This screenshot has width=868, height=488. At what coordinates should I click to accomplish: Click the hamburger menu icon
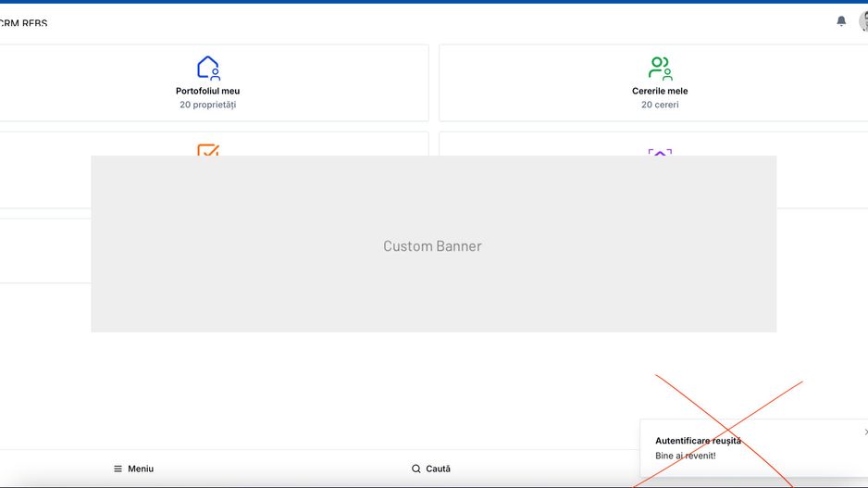click(x=118, y=469)
